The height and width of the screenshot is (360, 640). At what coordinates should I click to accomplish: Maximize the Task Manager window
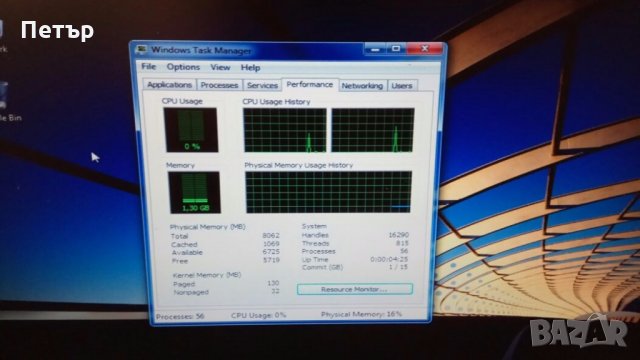click(396, 49)
